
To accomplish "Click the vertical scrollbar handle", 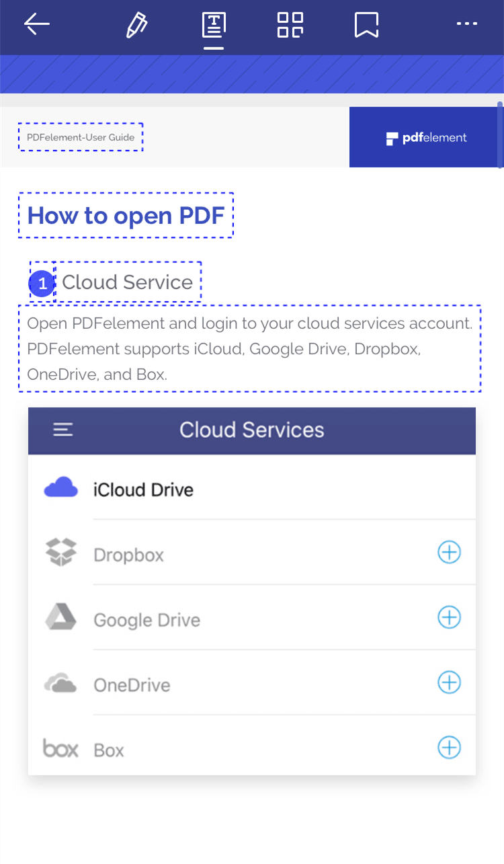I will point(499,134).
